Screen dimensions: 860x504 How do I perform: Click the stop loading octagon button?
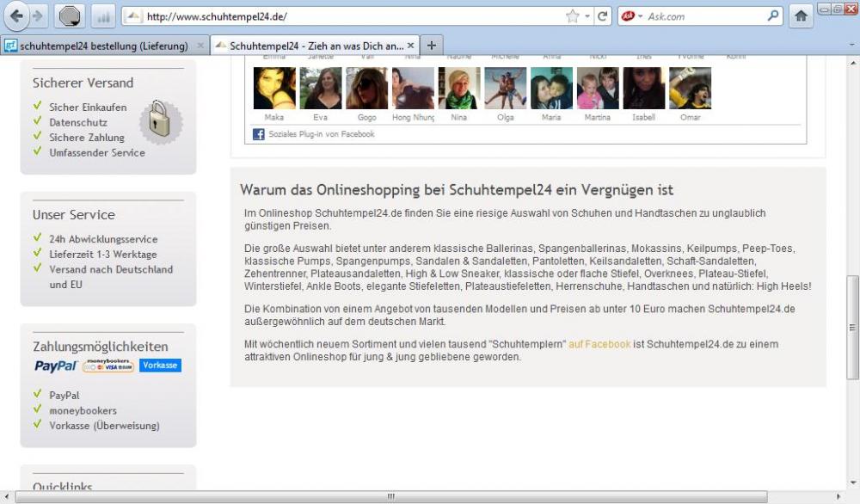70,16
